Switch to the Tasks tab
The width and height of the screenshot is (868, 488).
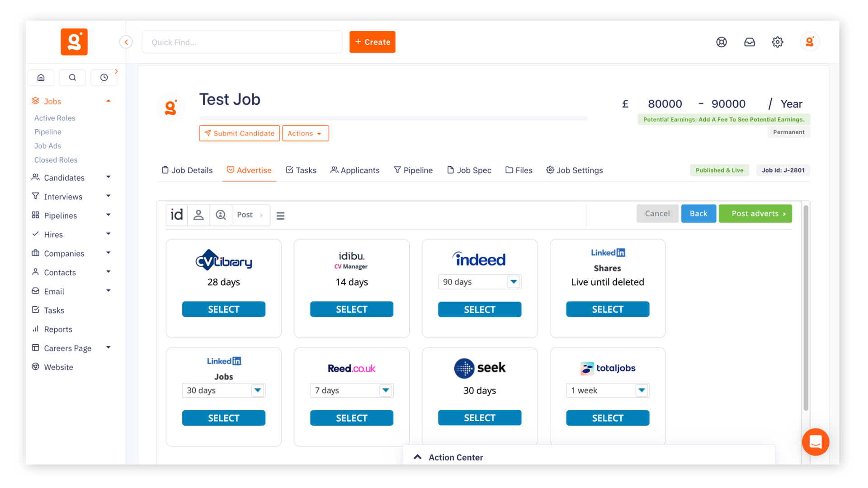coord(301,170)
